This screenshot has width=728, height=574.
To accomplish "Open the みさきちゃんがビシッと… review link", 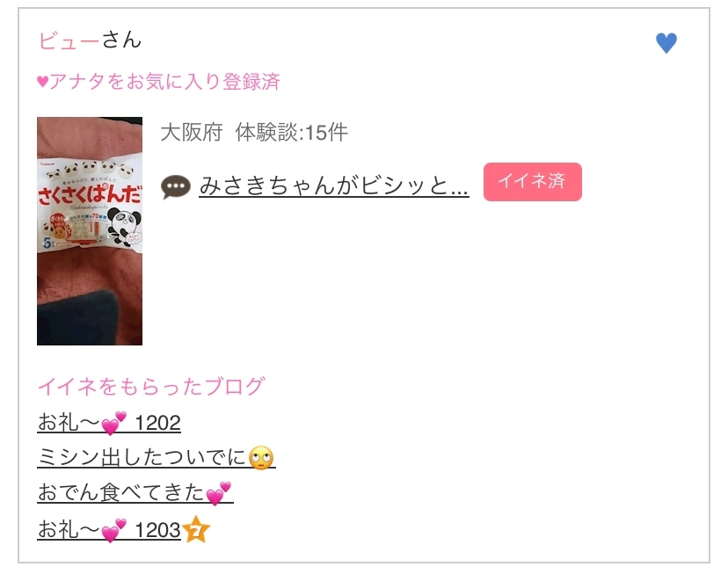I will (334, 185).
